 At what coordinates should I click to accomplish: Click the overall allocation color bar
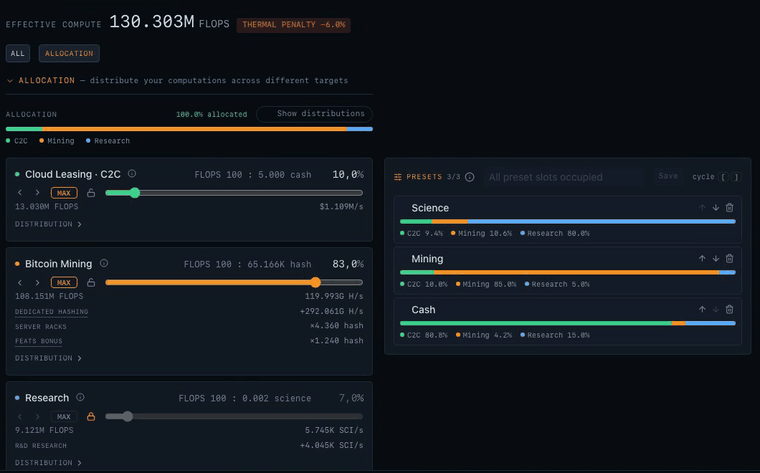click(x=189, y=129)
